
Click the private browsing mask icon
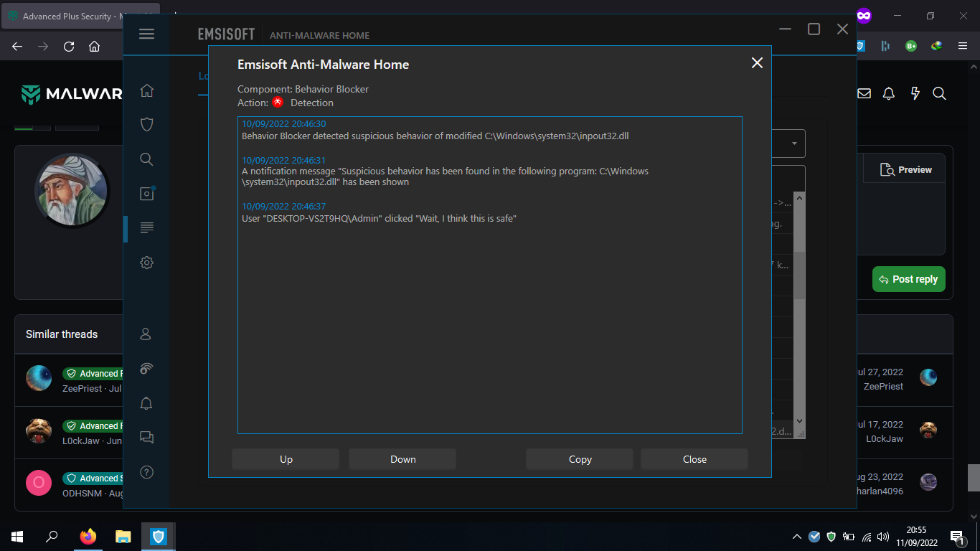tap(864, 15)
